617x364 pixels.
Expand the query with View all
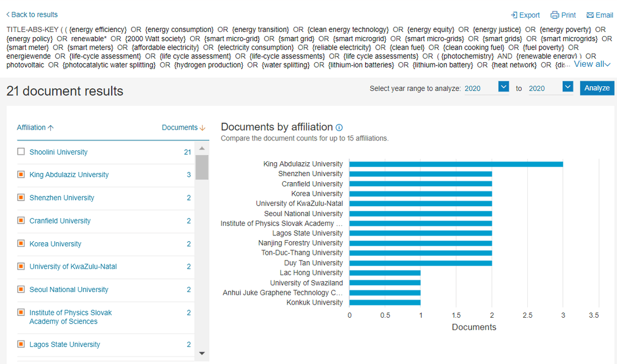[592, 64]
